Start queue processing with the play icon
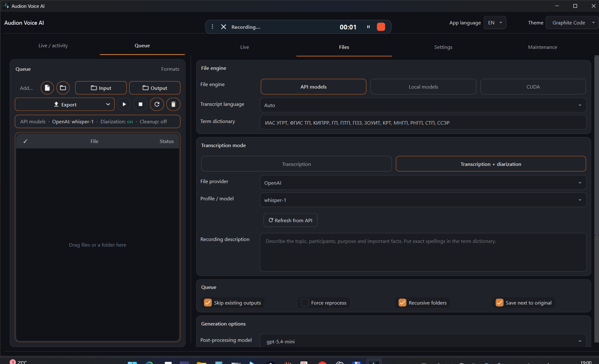Screen dimensions: 599x364 (x=124, y=104)
